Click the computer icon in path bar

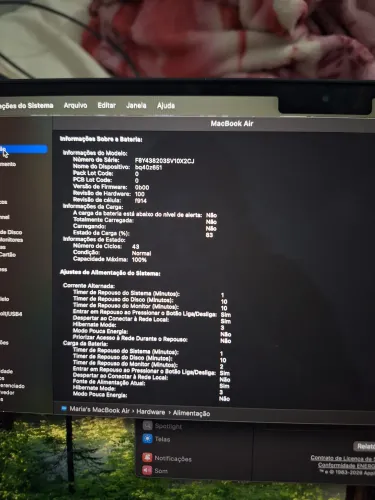[64, 409]
